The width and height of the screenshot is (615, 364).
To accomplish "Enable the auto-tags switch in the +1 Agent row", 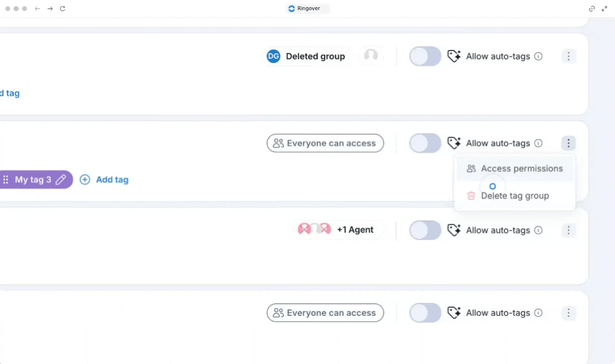I will click(425, 230).
